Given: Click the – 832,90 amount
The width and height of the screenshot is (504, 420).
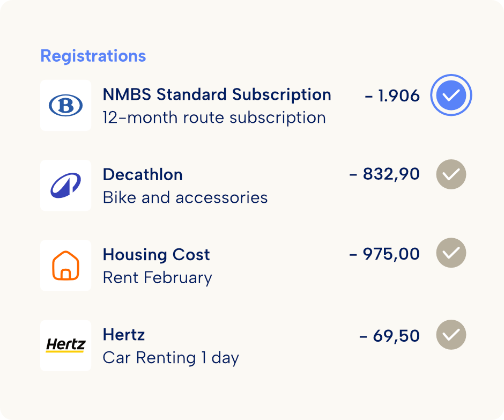Looking at the screenshot, I should 384,175.
